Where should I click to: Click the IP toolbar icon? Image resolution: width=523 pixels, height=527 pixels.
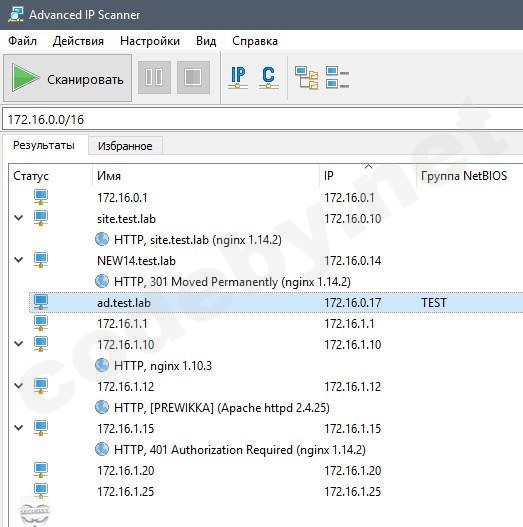[x=238, y=78]
